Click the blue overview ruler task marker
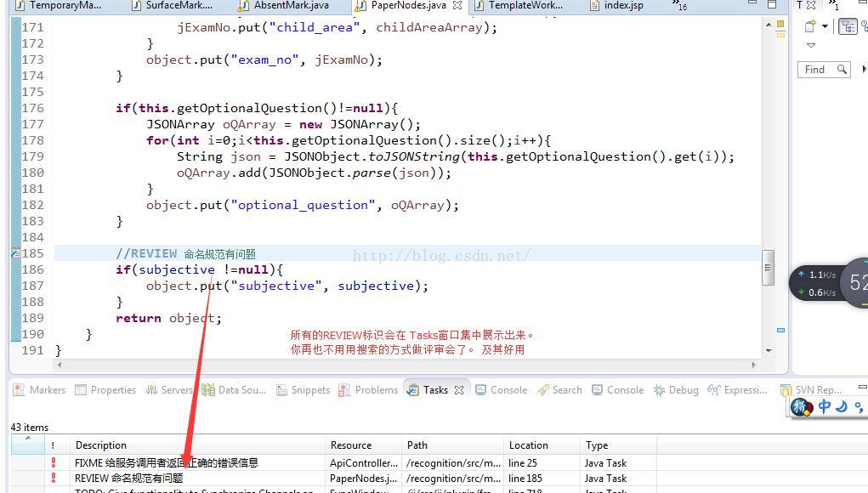The height and width of the screenshot is (493, 868). click(780, 330)
